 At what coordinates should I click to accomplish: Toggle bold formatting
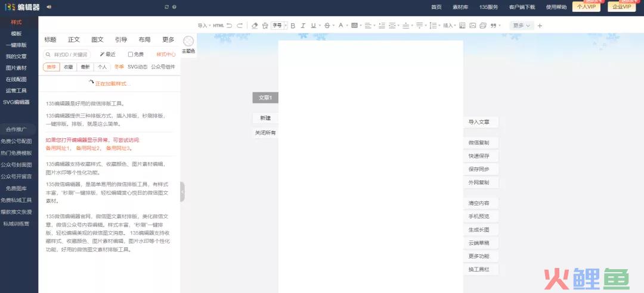[x=293, y=26]
